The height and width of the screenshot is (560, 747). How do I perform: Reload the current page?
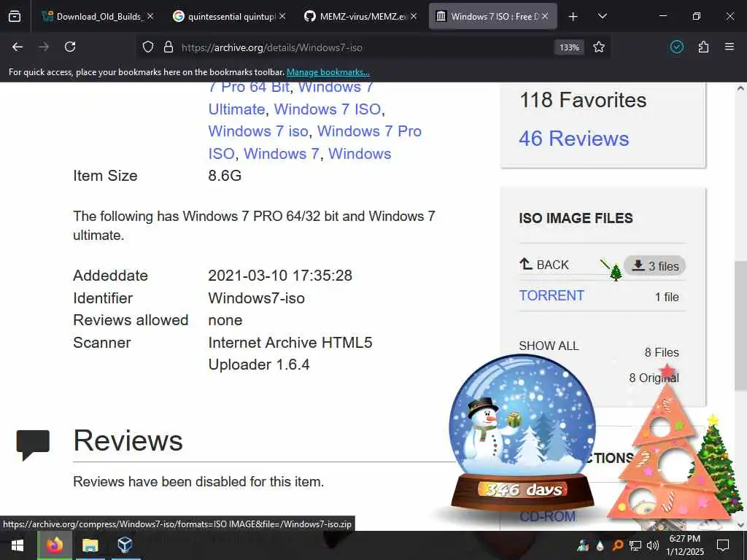(x=70, y=47)
